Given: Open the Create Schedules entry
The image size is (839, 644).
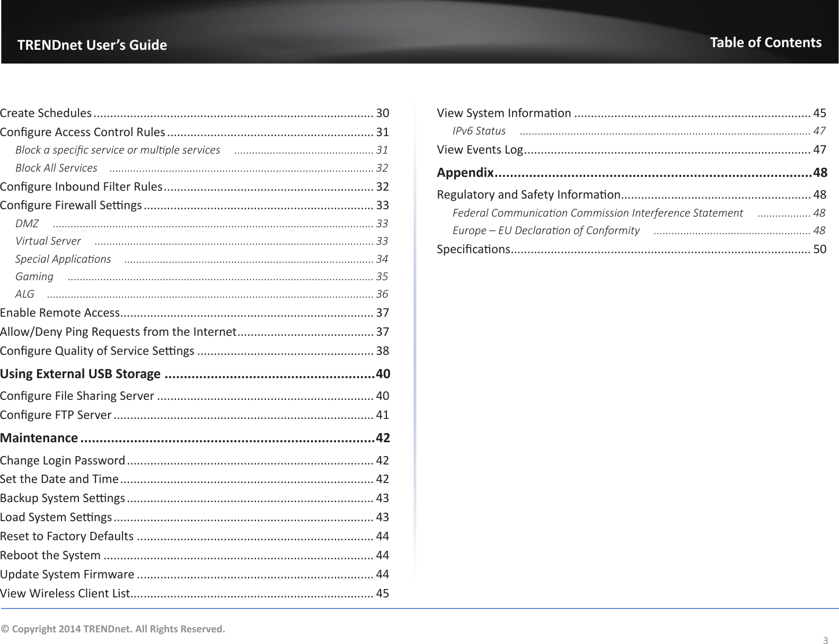Looking at the screenshot, I should point(195,113).
